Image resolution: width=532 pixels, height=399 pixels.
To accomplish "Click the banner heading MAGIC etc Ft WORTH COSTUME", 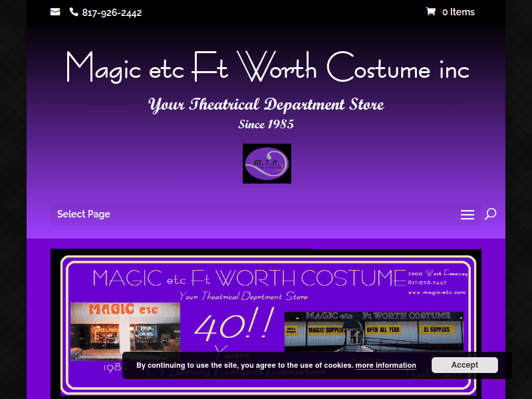I will [249, 277].
